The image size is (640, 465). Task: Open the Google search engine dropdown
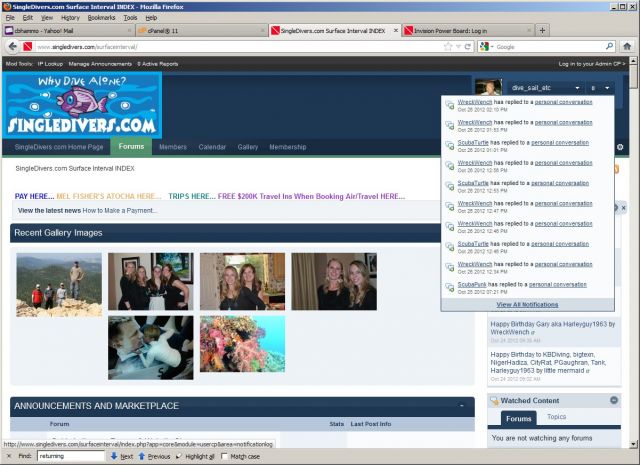487,47
